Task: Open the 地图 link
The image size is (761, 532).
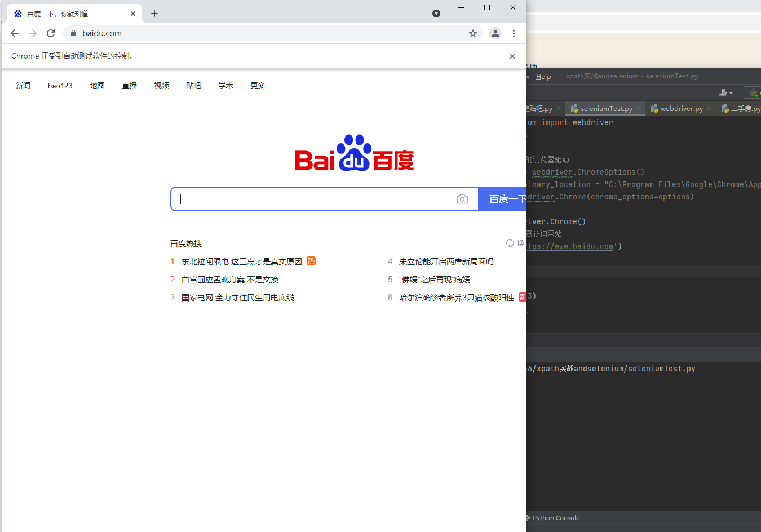Action: click(x=98, y=86)
